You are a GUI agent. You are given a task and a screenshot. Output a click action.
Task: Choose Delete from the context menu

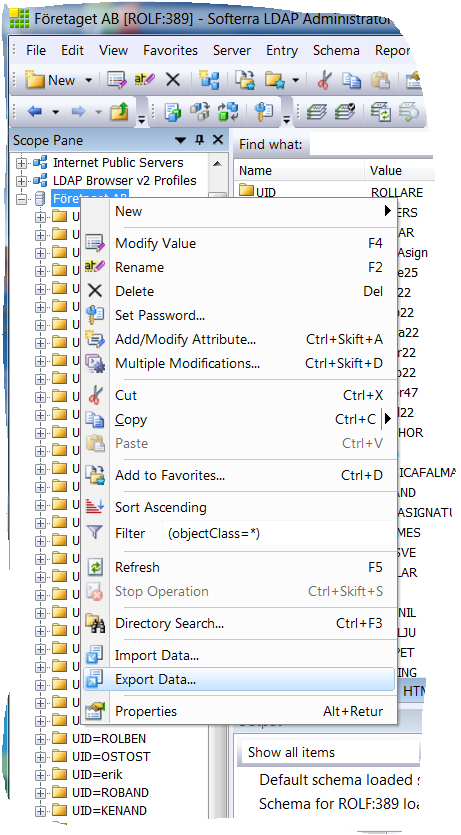(238, 291)
